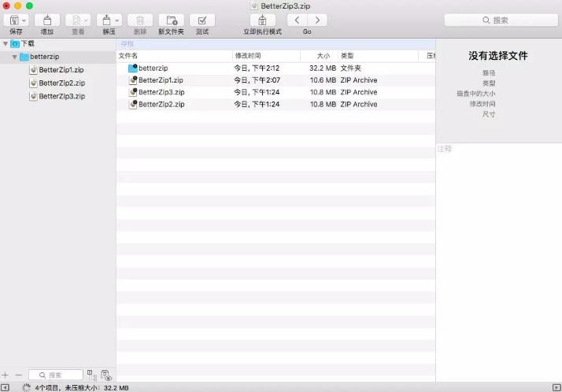Click the minus button below the sidebar
562x392 pixels.
19,375
